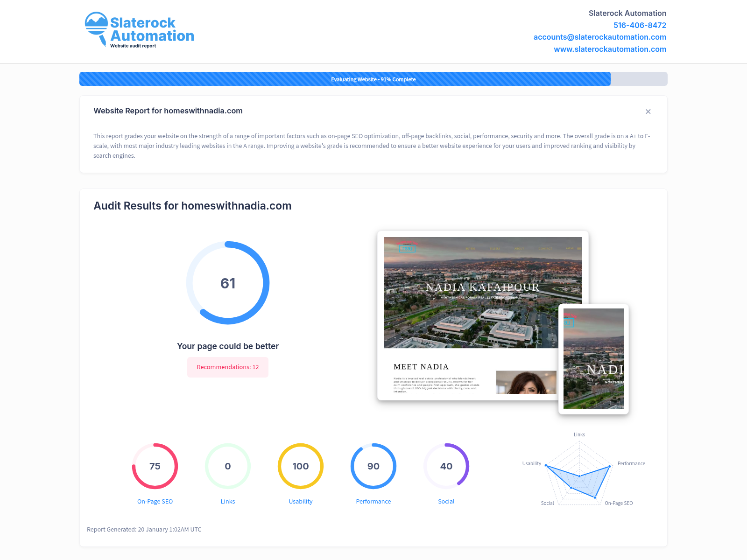Screen dimensions: 747x560
Task: Go to the Social section link
Action: [446, 501]
